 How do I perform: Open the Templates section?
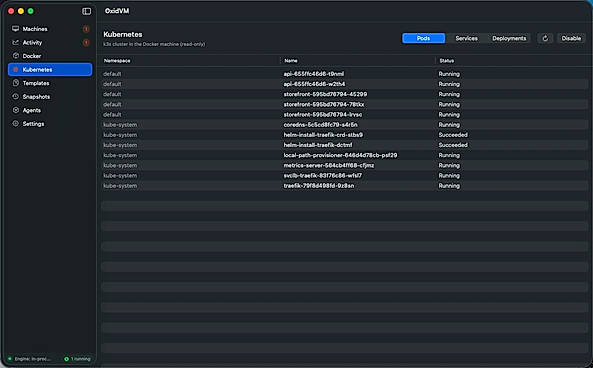[50, 83]
